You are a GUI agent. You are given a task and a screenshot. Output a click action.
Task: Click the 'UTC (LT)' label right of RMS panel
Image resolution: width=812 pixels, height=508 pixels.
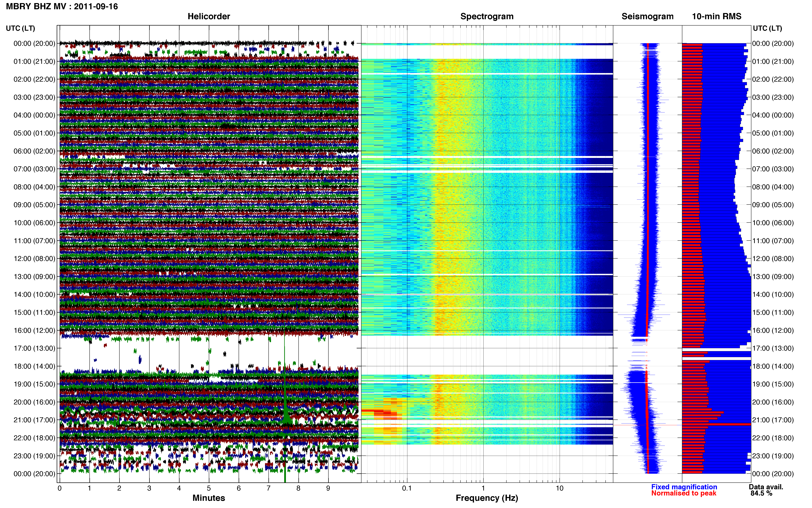click(767, 28)
